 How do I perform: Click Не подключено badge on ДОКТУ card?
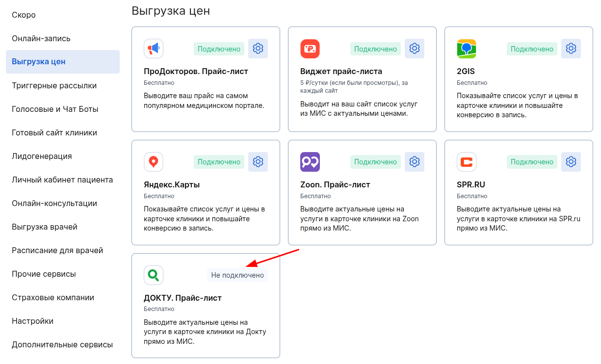click(237, 275)
